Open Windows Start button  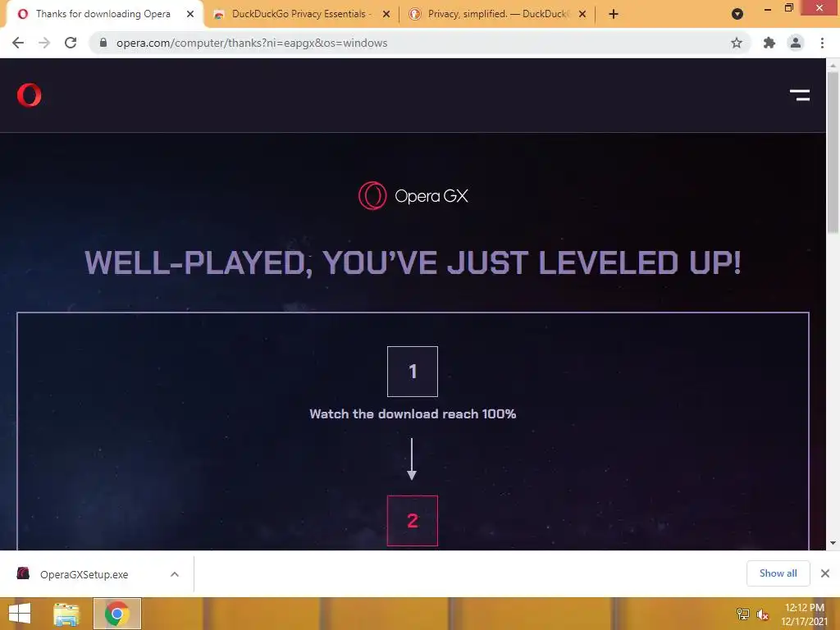coord(20,614)
